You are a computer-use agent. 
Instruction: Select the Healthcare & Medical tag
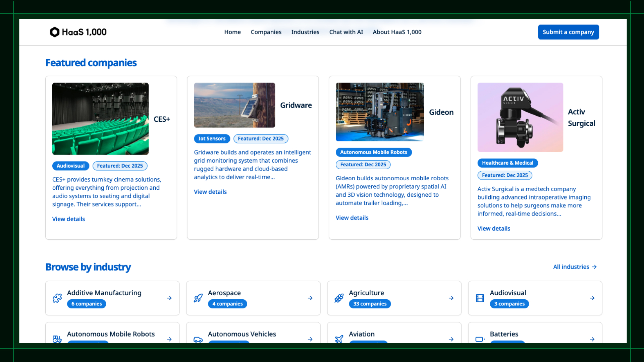tap(507, 163)
